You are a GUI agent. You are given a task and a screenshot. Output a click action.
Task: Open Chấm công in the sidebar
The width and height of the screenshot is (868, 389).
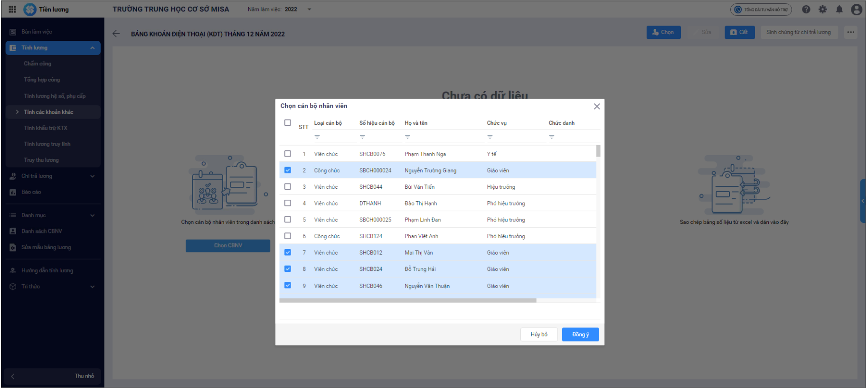38,64
